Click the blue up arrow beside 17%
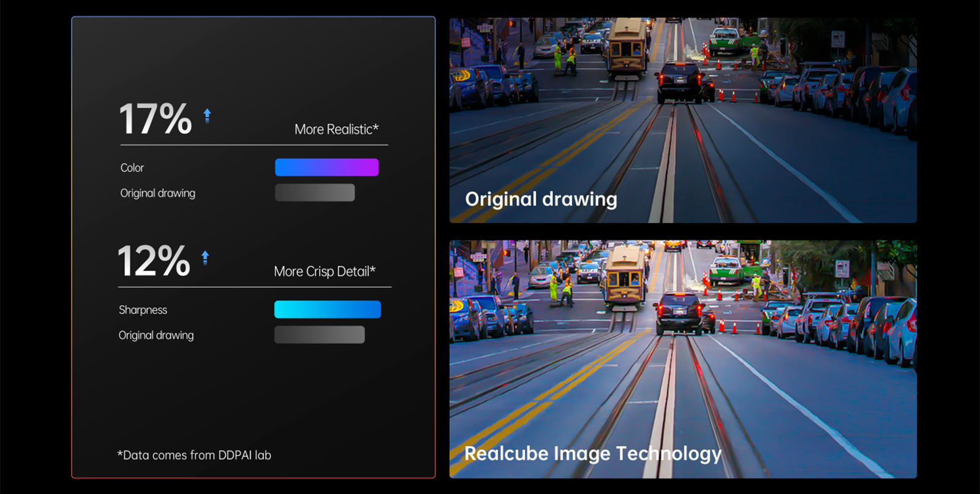 [207, 116]
